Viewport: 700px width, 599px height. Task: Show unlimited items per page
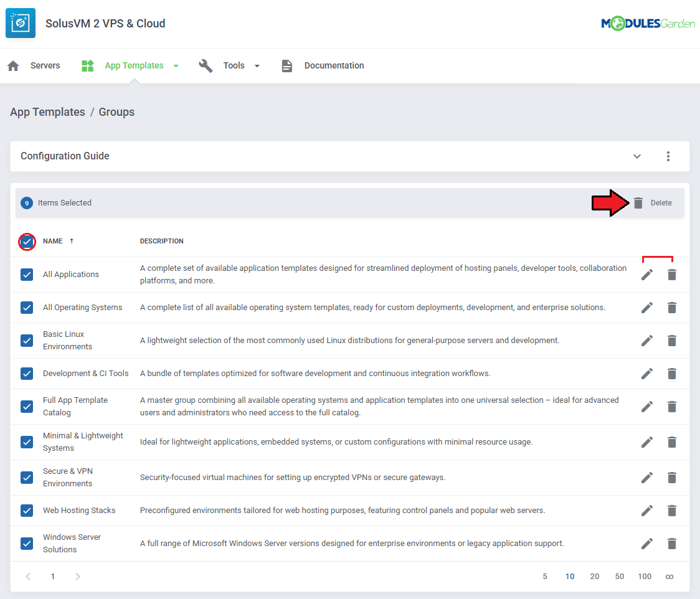[x=669, y=577]
